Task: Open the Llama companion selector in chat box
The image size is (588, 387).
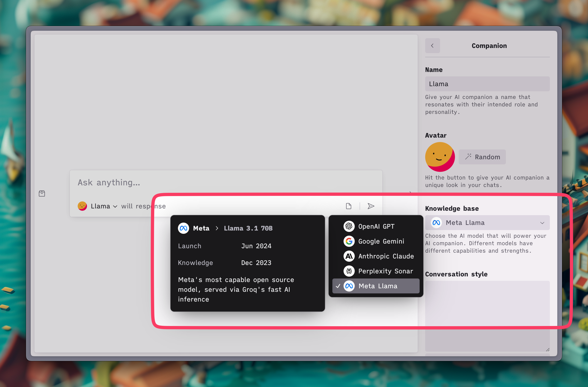Action: point(98,206)
